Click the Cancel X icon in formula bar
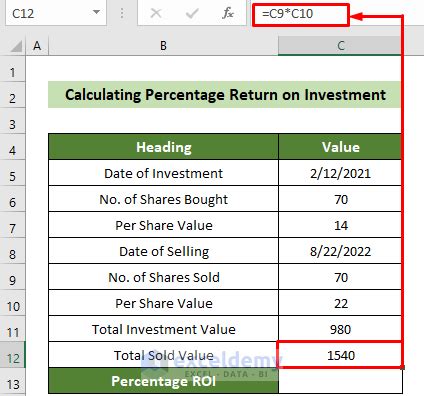This screenshot has height=396, width=424. (x=156, y=13)
